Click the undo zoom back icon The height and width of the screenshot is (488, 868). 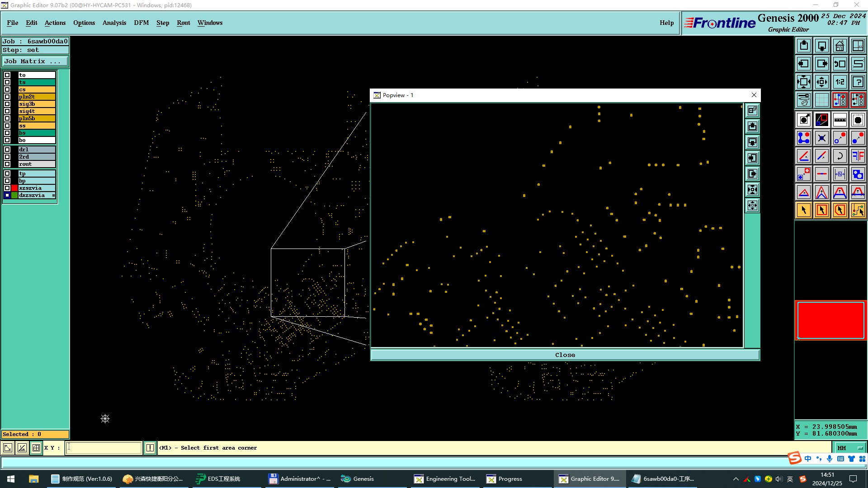840,64
